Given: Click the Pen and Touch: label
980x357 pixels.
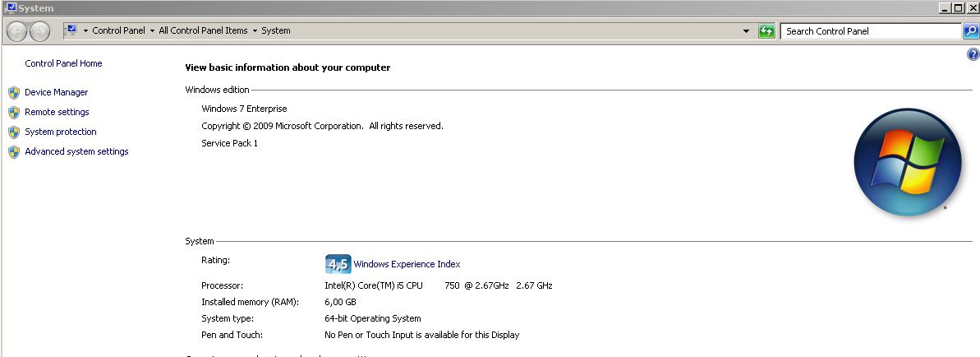Looking at the screenshot, I should 232,335.
